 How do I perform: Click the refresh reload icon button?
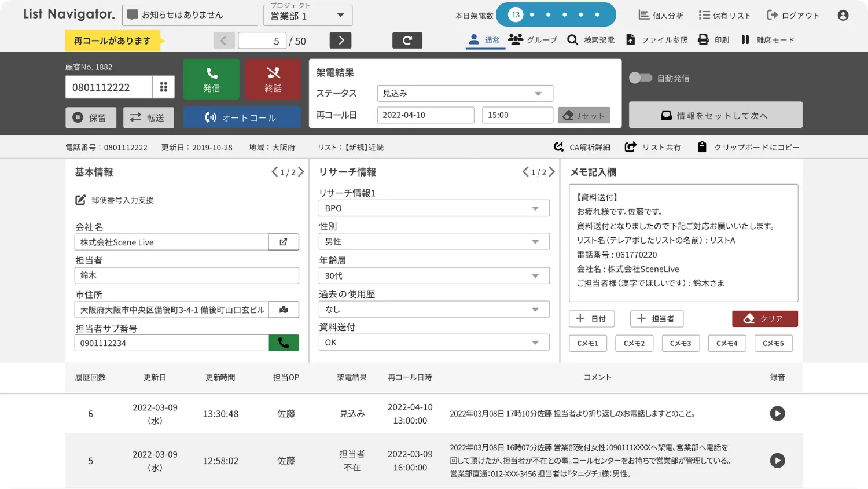click(x=407, y=41)
